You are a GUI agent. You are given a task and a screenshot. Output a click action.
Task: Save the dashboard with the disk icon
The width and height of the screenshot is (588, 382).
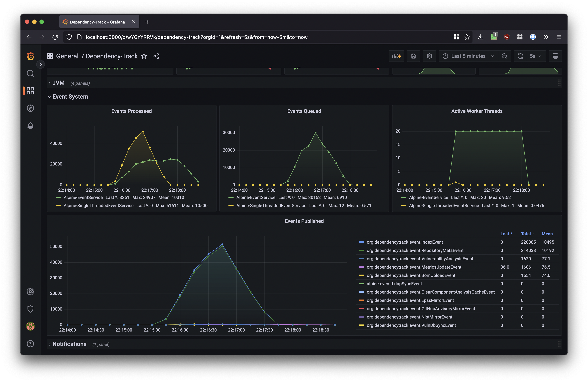tap(413, 56)
